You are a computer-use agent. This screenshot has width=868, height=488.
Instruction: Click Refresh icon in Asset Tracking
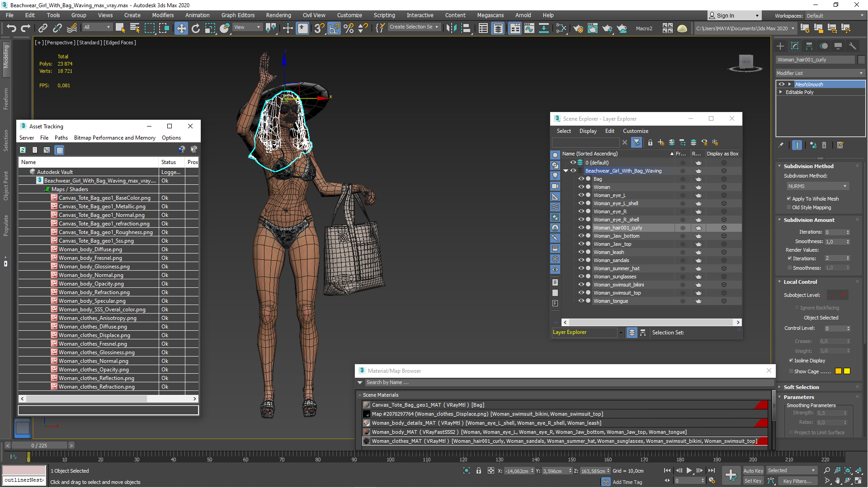23,150
